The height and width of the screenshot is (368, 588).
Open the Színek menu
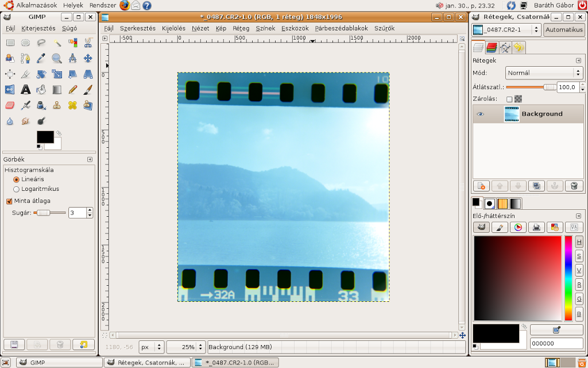coord(265,28)
